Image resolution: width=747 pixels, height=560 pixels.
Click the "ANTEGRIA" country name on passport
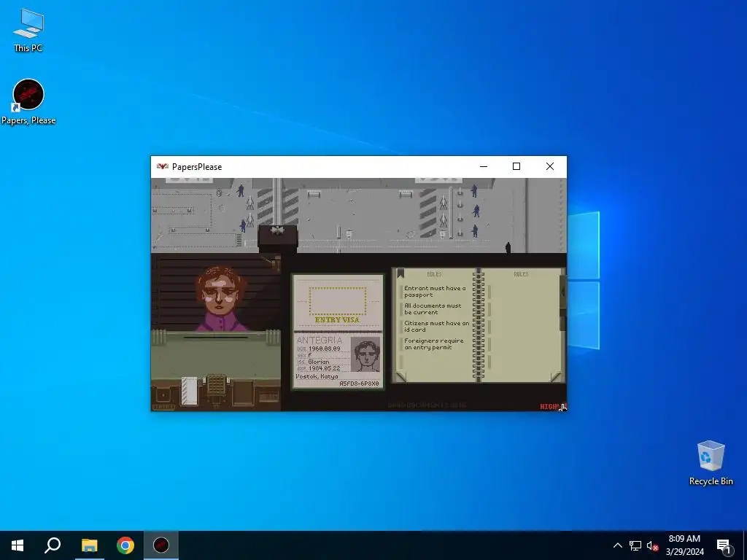point(320,340)
